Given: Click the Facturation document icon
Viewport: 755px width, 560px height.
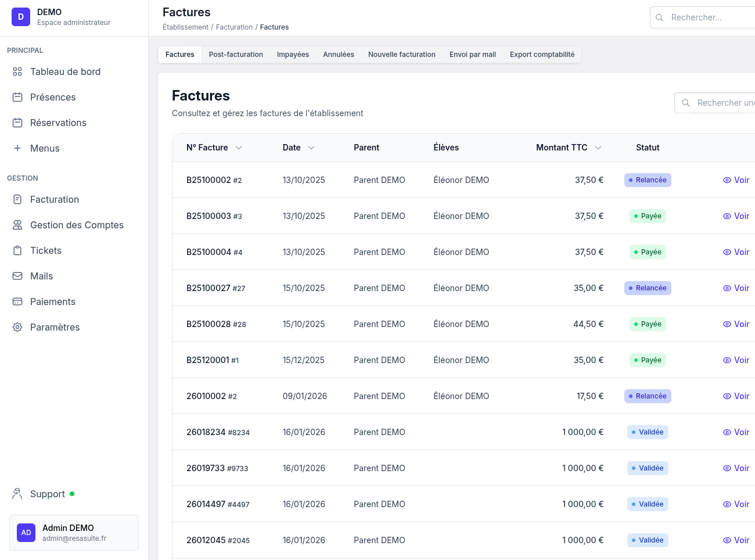Looking at the screenshot, I should tap(17, 199).
